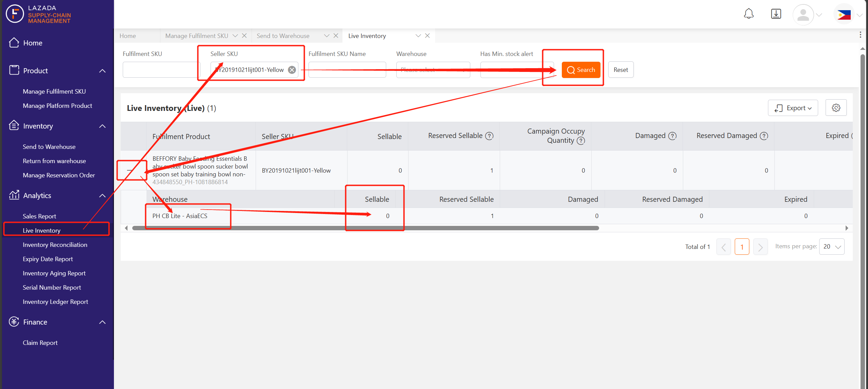The width and height of the screenshot is (868, 389).
Task: Click the Reserved Damaged help question icon
Action: 764,136
